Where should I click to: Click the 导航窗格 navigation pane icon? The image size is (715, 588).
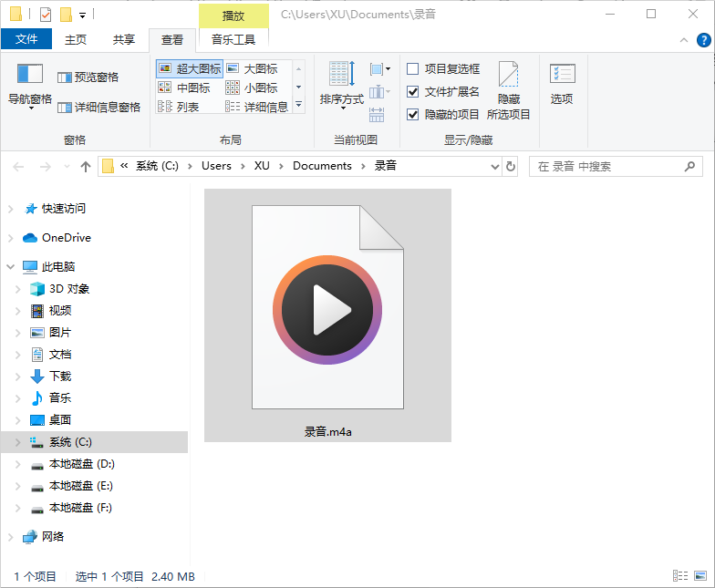pos(30,75)
